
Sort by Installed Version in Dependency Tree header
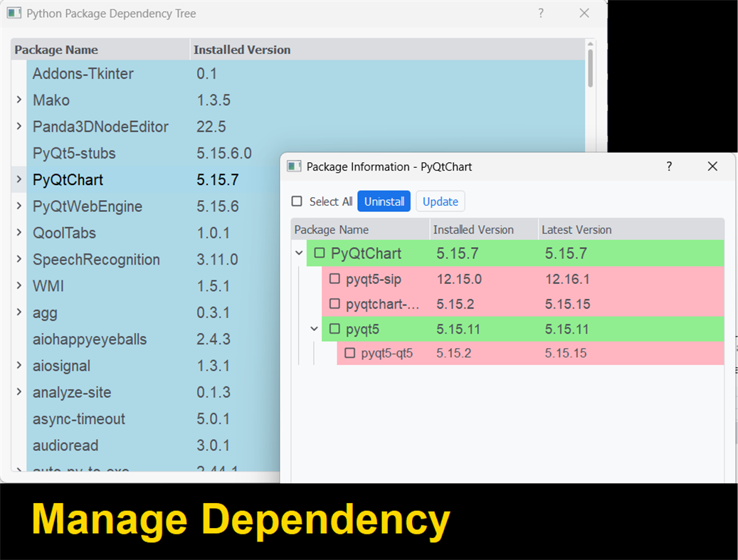(388, 49)
